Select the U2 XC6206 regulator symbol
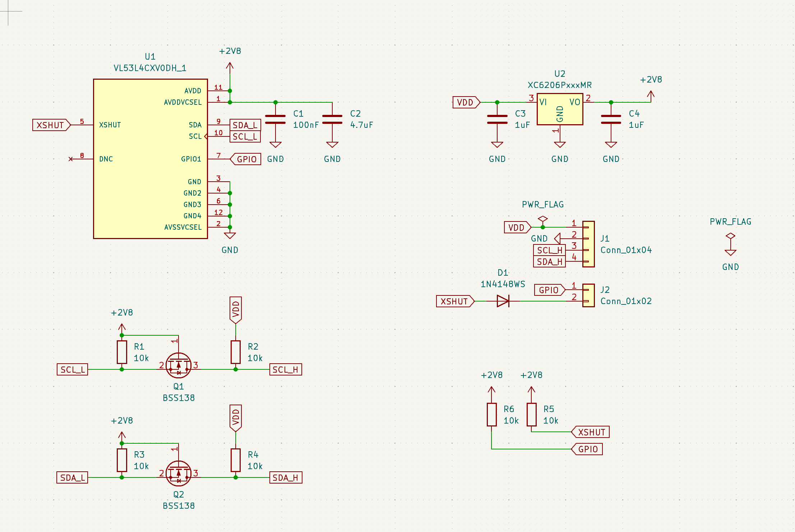 click(x=559, y=109)
